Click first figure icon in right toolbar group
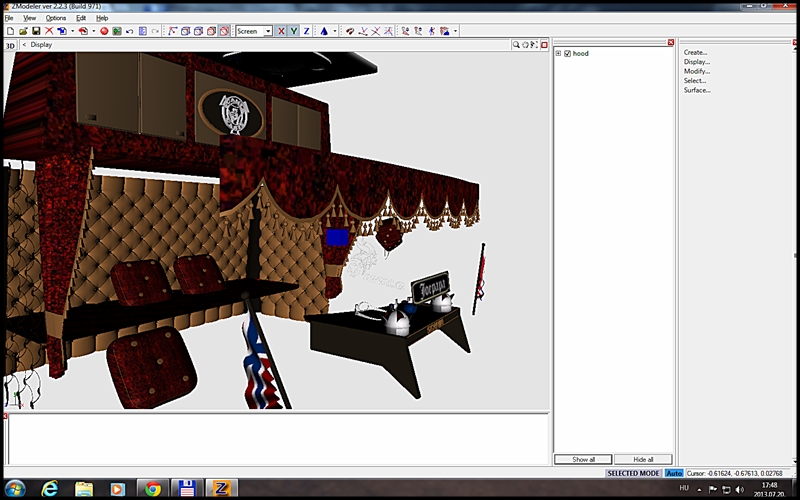The width and height of the screenshot is (800, 500). pos(405,31)
